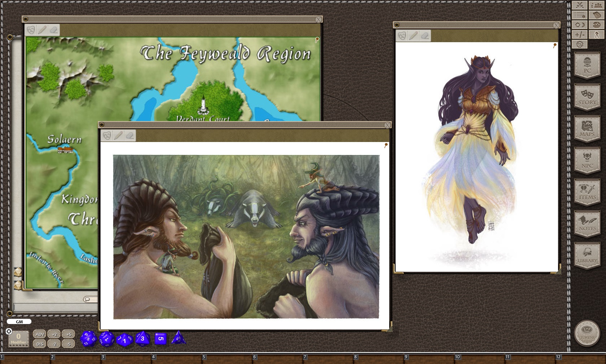606x364 pixels.
Task: Click the pin marker on the portrait window
Action: 554,44
